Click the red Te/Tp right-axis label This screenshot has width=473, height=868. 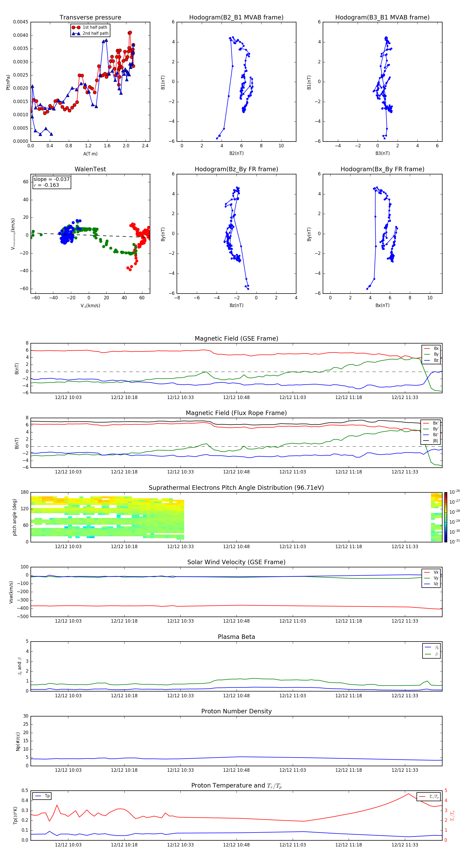[x=453, y=815]
